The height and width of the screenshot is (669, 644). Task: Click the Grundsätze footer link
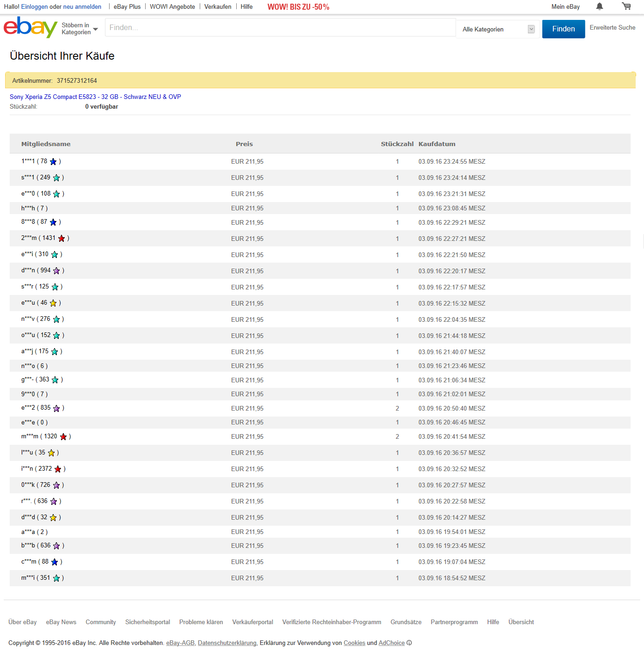pos(406,622)
